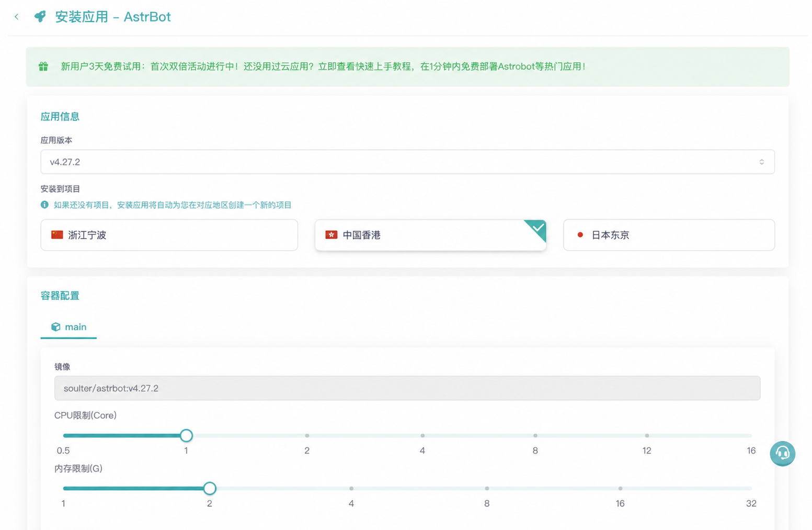This screenshot has height=530, width=812.
Task: Switch to the main container tab
Action: [68, 327]
